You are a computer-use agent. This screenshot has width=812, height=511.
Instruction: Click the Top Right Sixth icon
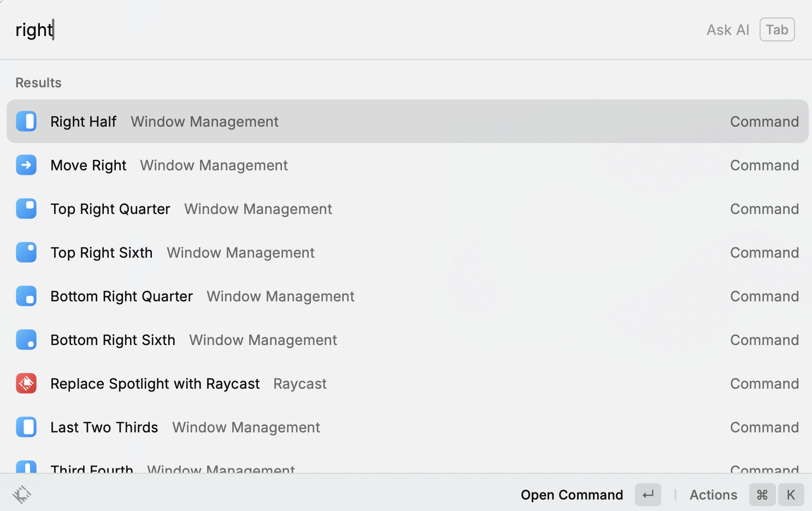26,252
